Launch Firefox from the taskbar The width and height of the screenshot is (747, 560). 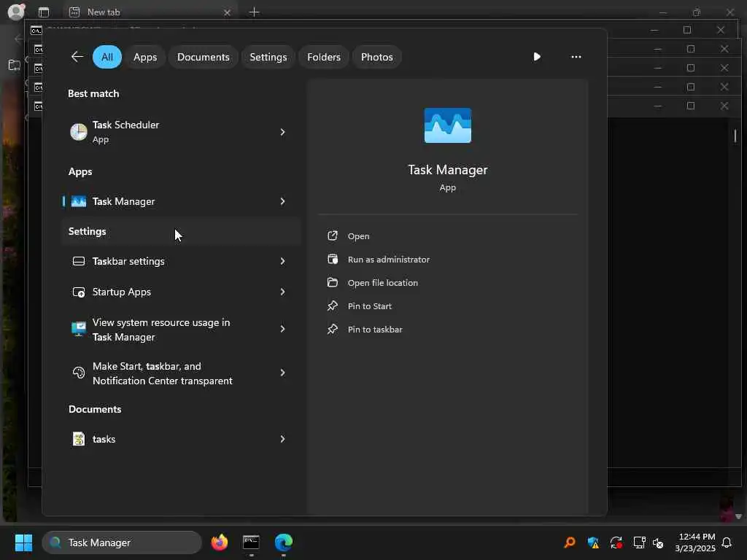pyautogui.click(x=219, y=542)
